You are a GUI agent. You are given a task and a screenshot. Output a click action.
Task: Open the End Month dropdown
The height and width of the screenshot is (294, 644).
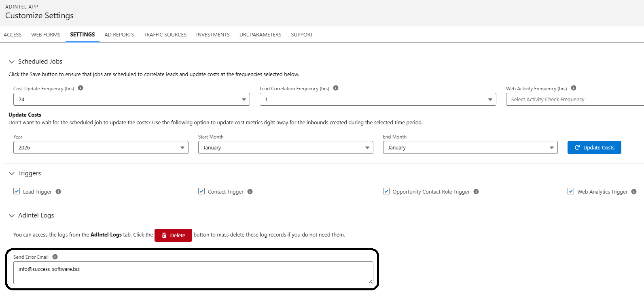[470, 147]
